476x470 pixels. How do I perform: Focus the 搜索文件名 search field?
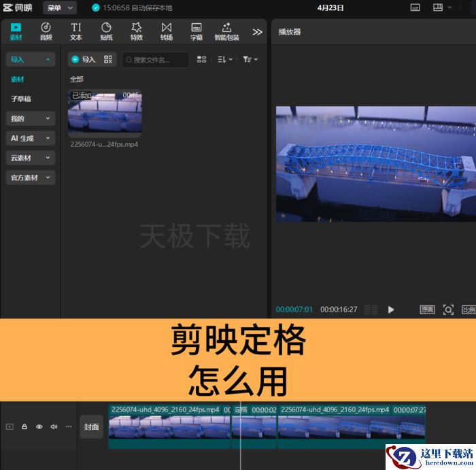click(156, 60)
